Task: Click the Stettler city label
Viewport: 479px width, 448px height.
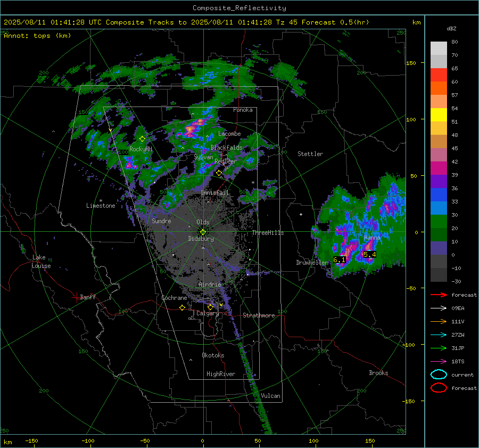Action: pos(310,154)
